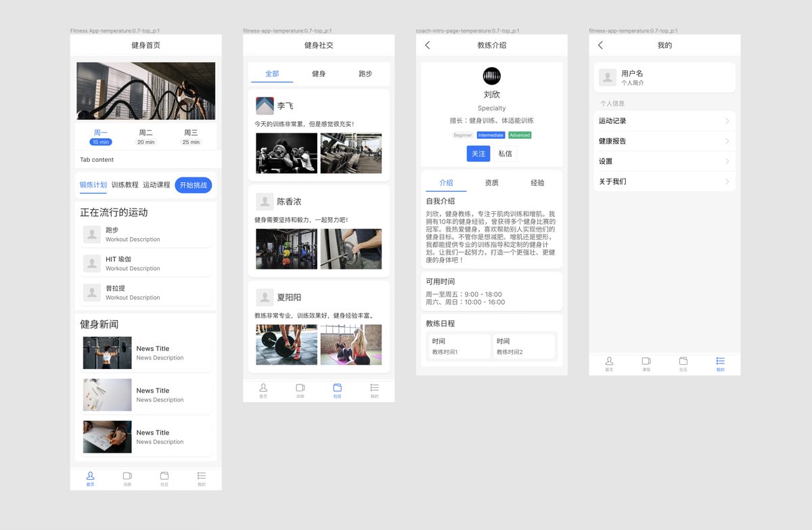The height and width of the screenshot is (530, 812).
Task: Open 李飞's first post photo
Action: 286,153
